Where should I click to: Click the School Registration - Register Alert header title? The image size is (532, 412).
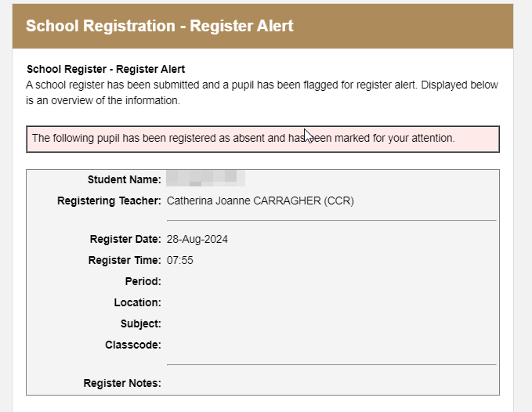tap(159, 26)
